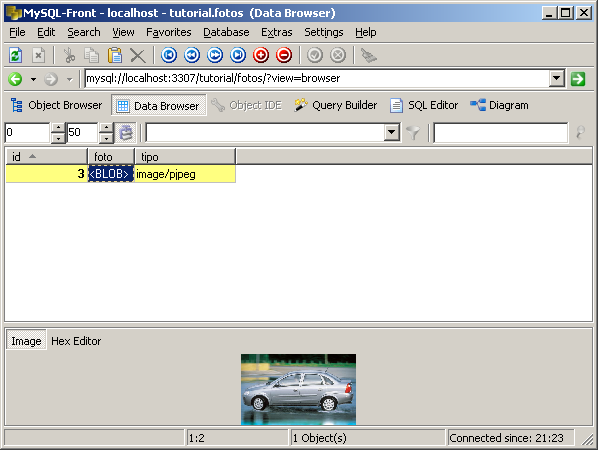The height and width of the screenshot is (450, 598).
Task: Go to last record navigation icon
Action: click(x=238, y=55)
